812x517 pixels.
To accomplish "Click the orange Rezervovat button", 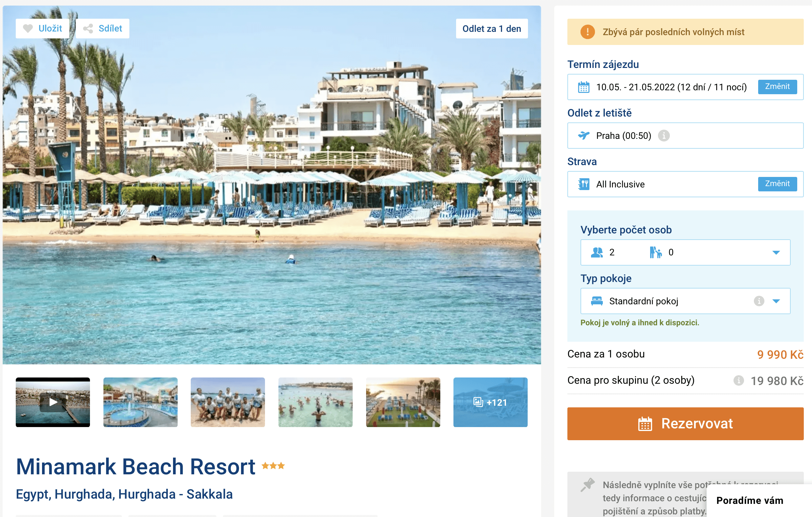I will click(x=685, y=424).
